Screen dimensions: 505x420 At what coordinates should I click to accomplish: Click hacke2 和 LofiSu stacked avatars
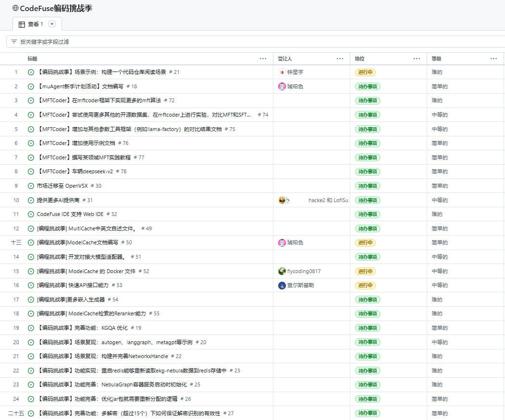tap(284, 200)
